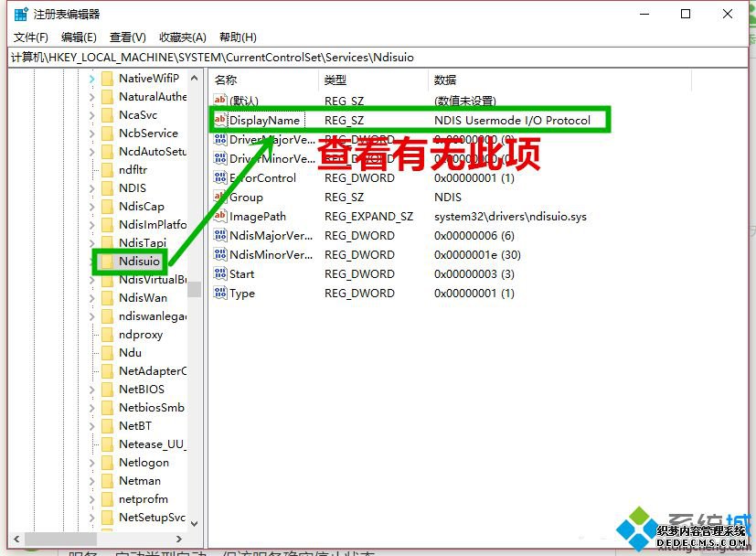The width and height of the screenshot is (756, 556).
Task: Click the registry path address bar
Action: coord(378,58)
